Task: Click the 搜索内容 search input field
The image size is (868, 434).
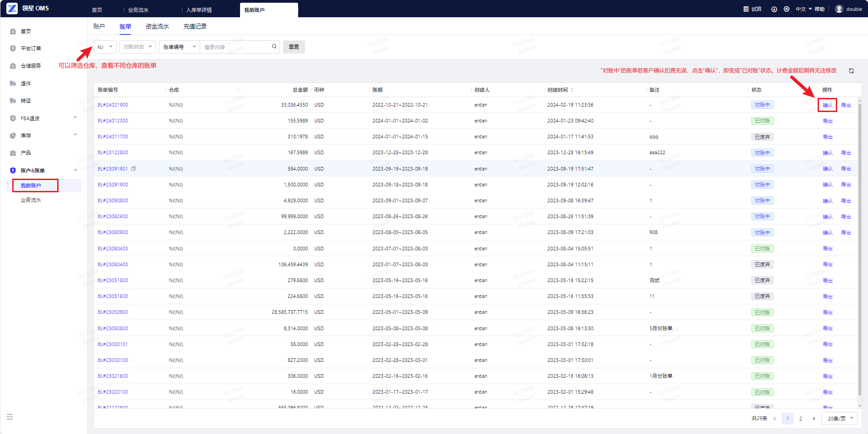Action: coord(235,47)
